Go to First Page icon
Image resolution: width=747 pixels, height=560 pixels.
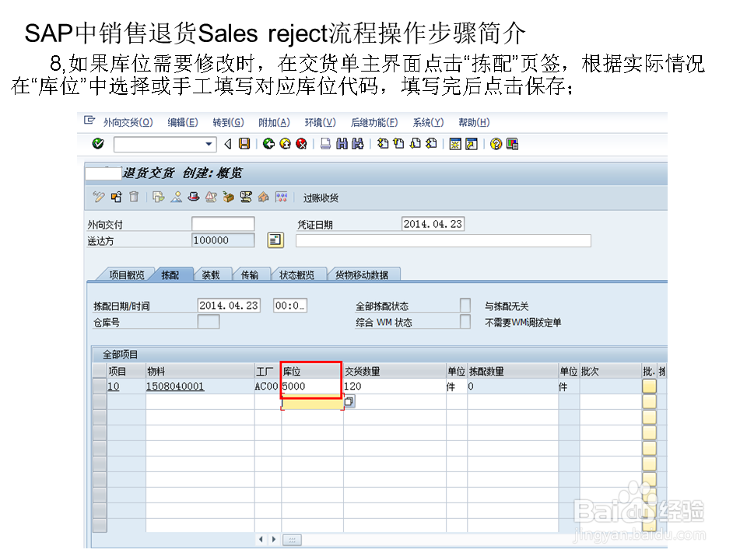click(x=383, y=143)
